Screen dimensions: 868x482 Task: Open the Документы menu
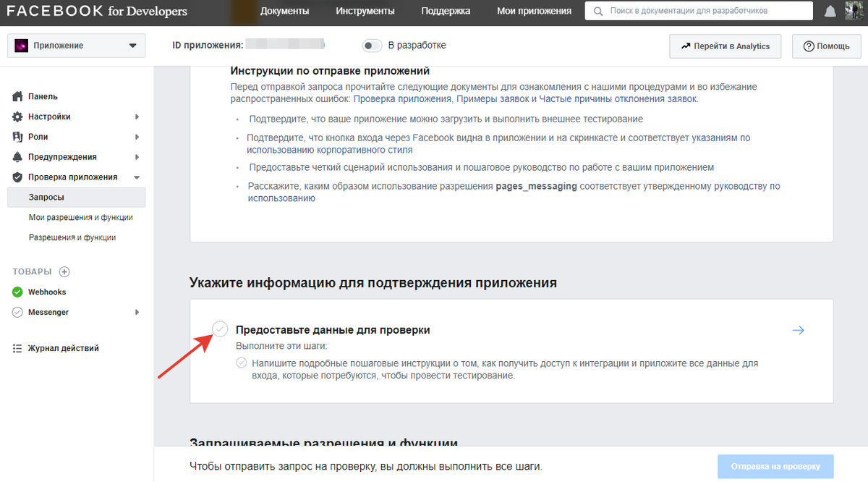coord(285,11)
